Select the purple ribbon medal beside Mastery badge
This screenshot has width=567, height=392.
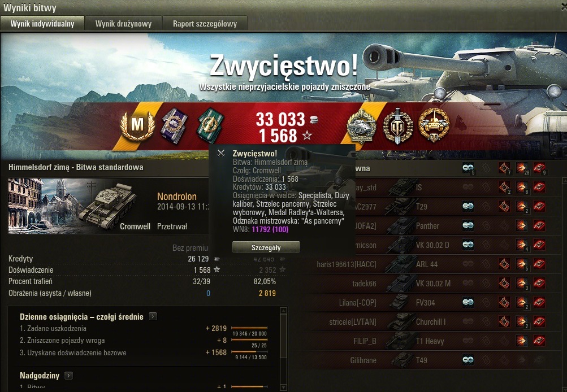pyautogui.click(x=174, y=125)
